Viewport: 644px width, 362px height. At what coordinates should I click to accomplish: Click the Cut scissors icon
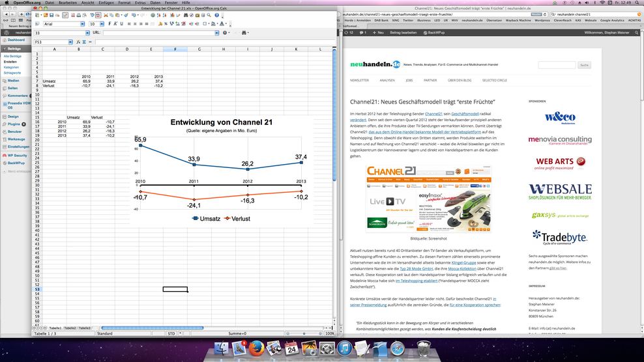(106, 15)
